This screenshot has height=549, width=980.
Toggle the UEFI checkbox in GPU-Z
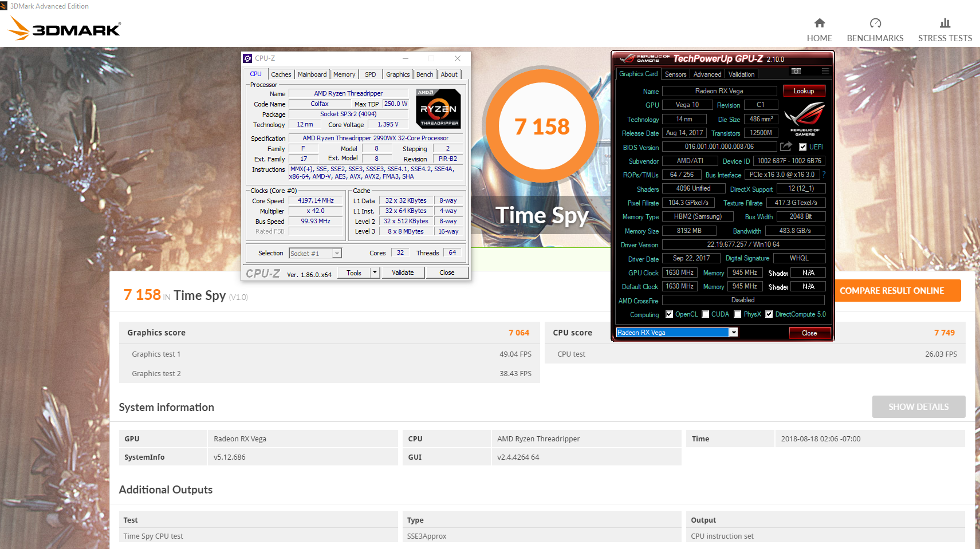pos(802,147)
